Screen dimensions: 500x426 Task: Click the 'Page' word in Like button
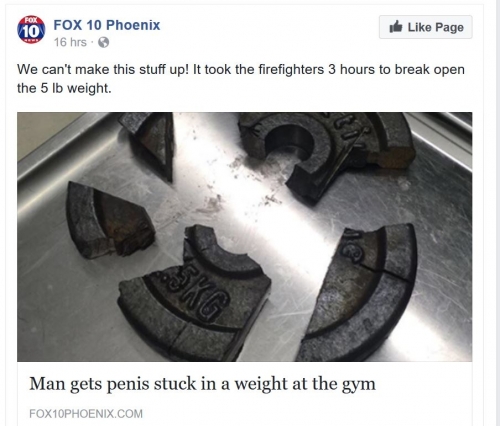pos(449,27)
